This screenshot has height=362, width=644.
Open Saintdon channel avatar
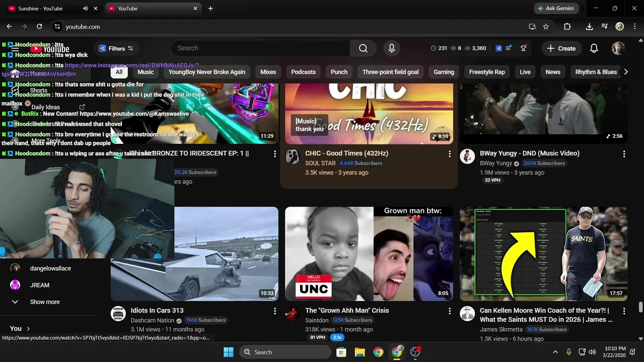[292, 314]
